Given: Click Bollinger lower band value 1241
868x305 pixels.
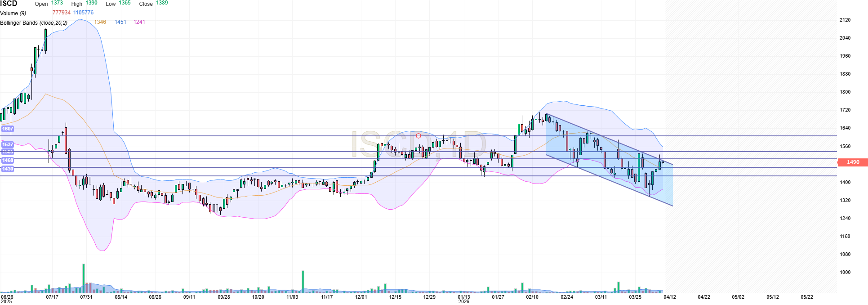Looking at the screenshot, I should (x=139, y=22).
